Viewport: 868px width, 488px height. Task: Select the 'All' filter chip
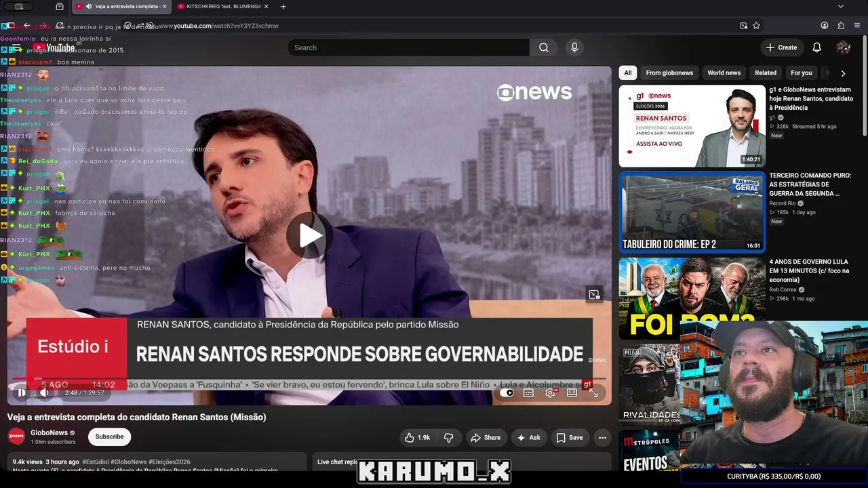pyautogui.click(x=628, y=73)
